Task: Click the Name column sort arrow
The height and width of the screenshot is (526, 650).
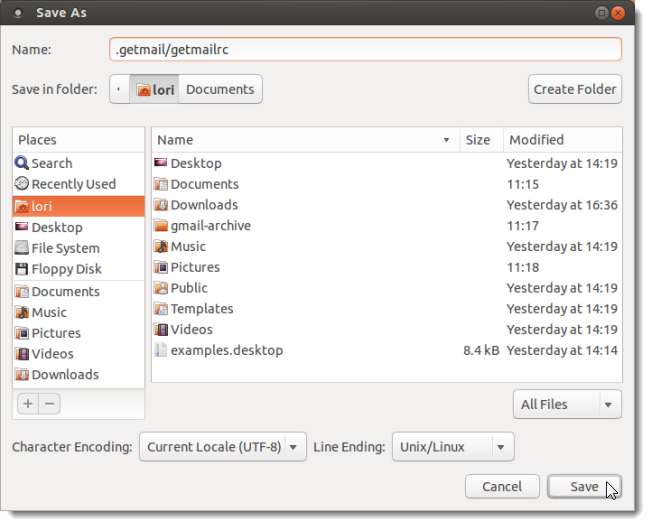Action: [x=446, y=140]
